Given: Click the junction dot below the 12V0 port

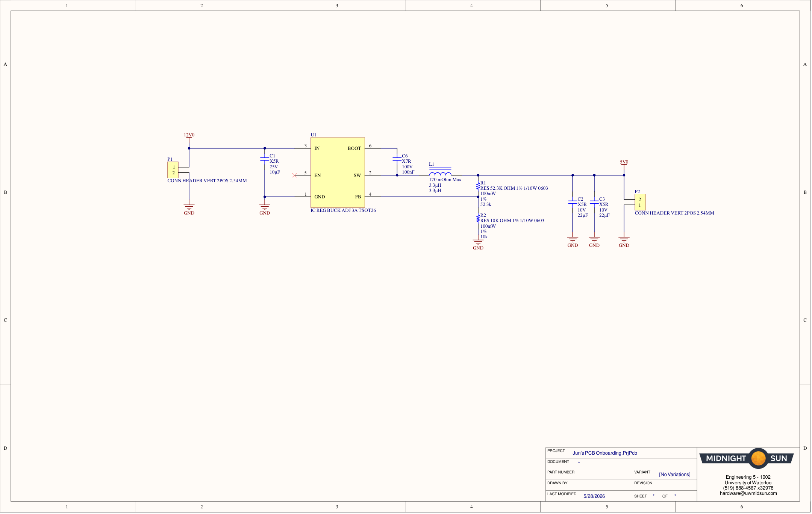Looking at the screenshot, I should coord(189,148).
